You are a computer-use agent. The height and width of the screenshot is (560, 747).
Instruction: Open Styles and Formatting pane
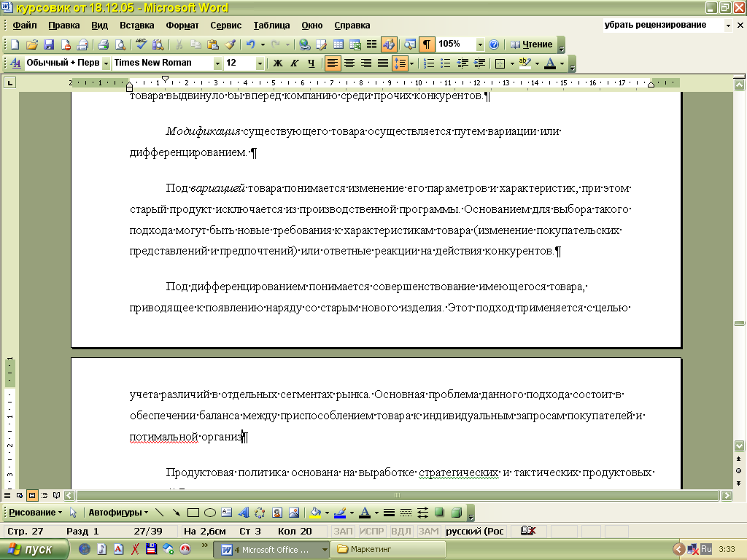tap(15, 63)
